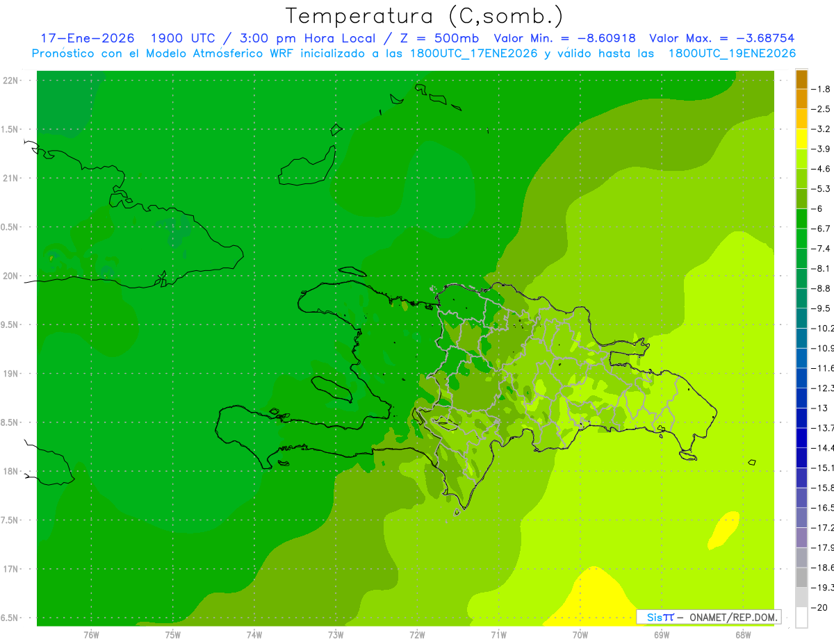This screenshot has height=644, width=834.
Task: Click the "21N" latitude label
Action: pos(12,178)
